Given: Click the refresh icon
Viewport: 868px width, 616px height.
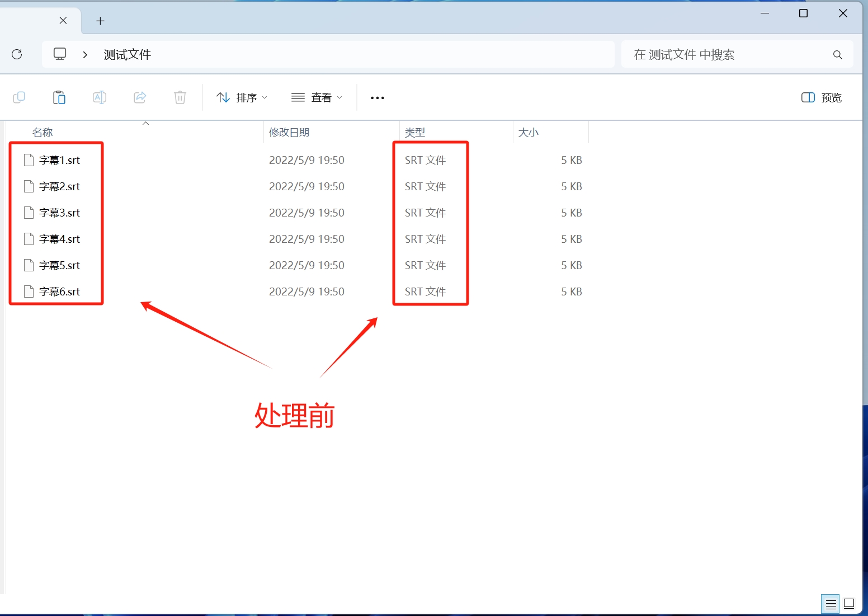Looking at the screenshot, I should pyautogui.click(x=17, y=54).
